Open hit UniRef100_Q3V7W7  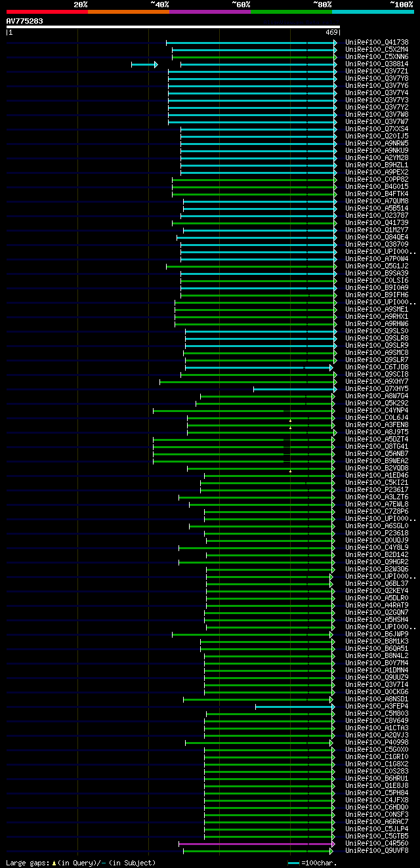coord(377,121)
